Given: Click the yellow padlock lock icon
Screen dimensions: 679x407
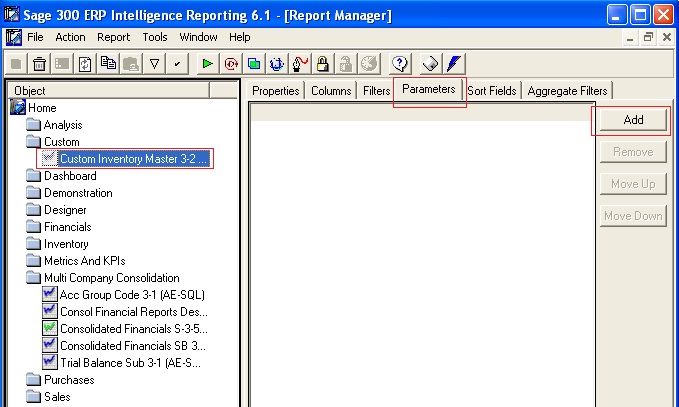Looking at the screenshot, I should [322, 64].
